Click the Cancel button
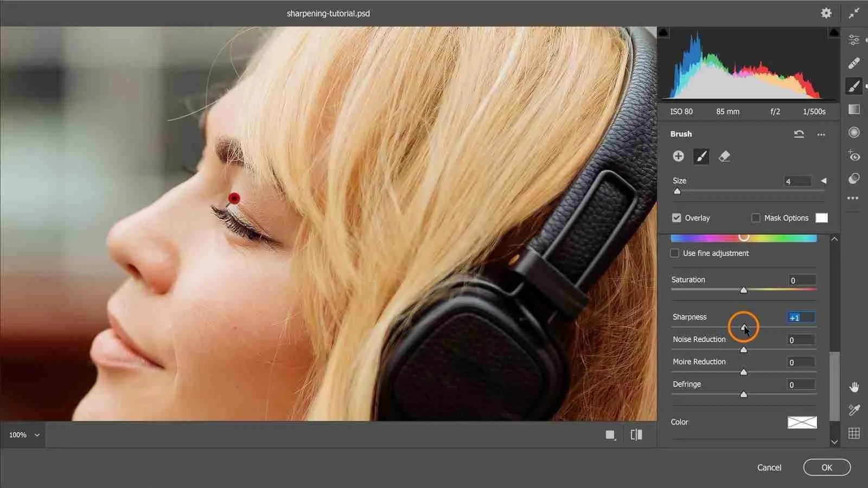The width and height of the screenshot is (868, 488). (769, 467)
